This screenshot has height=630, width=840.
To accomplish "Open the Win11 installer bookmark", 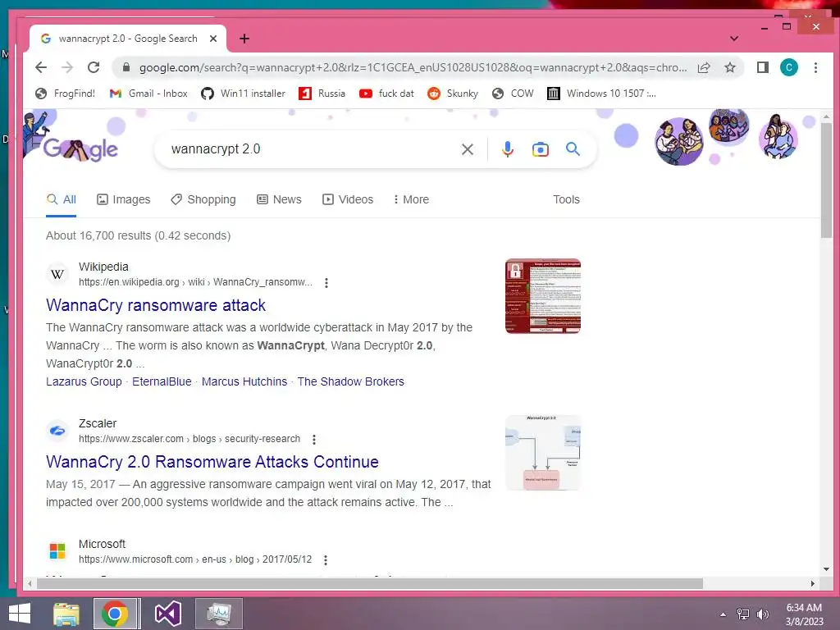I will [x=243, y=94].
